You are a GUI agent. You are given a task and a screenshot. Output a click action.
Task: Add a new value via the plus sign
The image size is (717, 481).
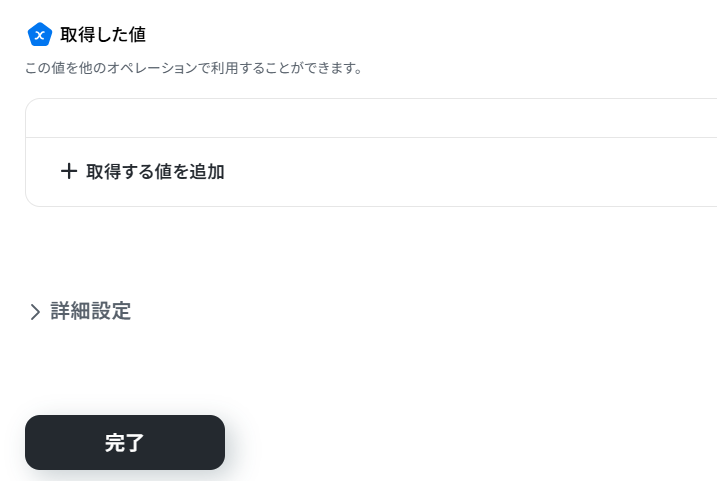[x=69, y=171]
